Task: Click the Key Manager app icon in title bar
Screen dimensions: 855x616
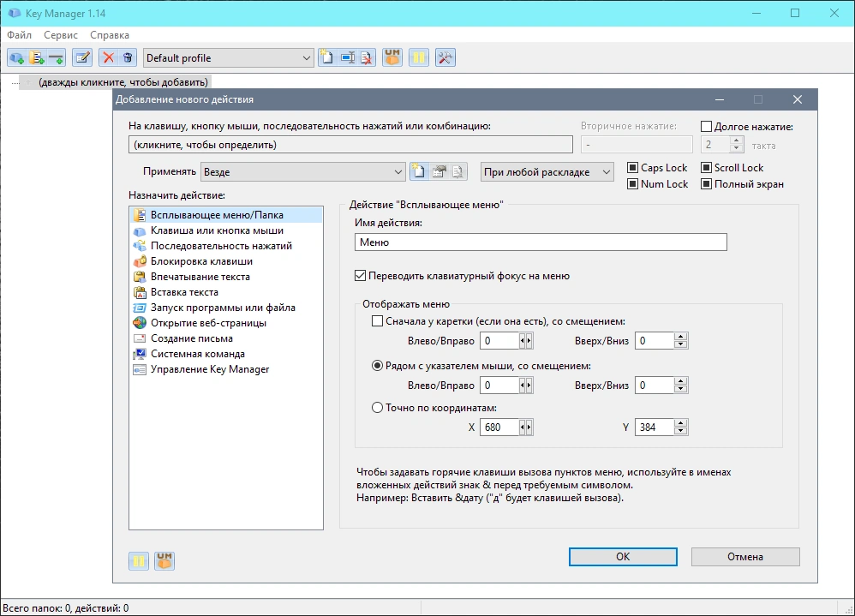Action: pos(15,13)
